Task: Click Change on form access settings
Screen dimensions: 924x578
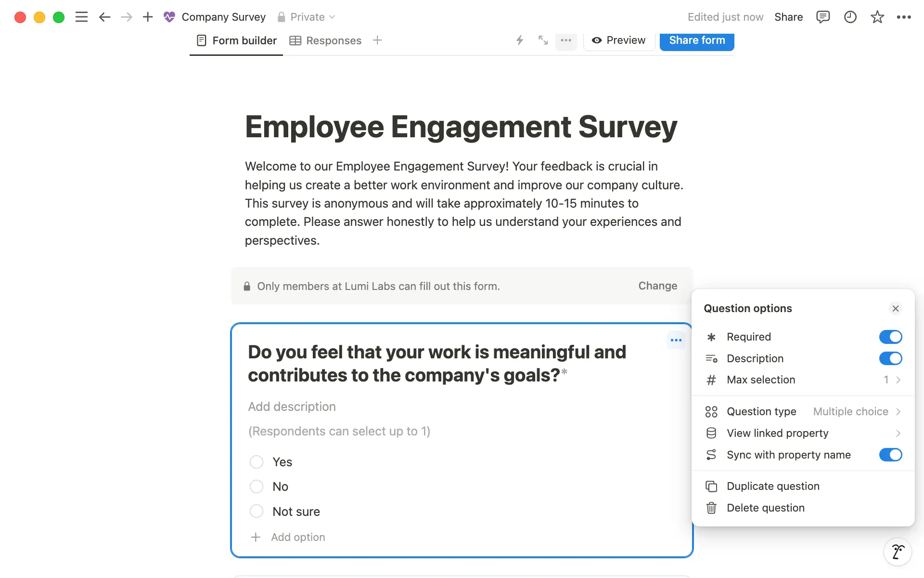Action: pos(657,286)
